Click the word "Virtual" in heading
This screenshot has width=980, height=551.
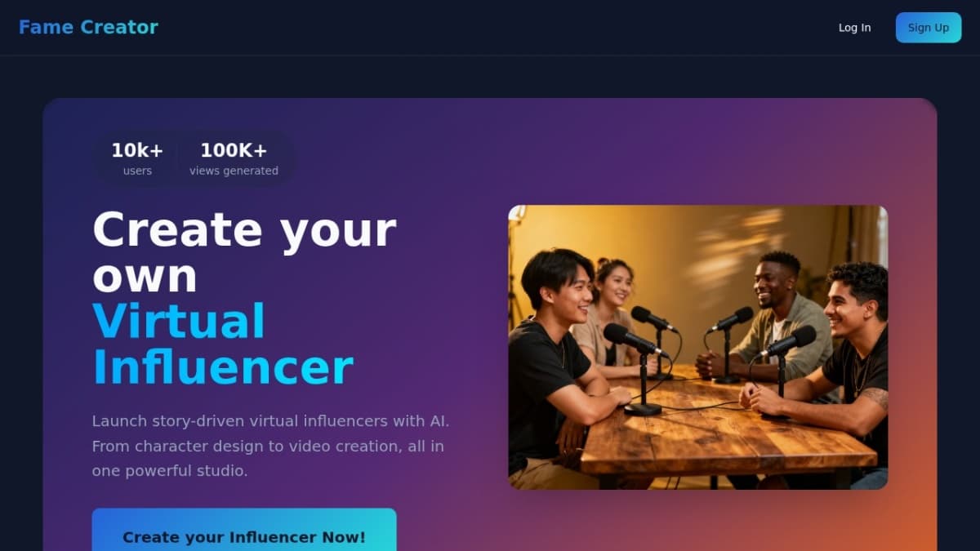point(179,321)
